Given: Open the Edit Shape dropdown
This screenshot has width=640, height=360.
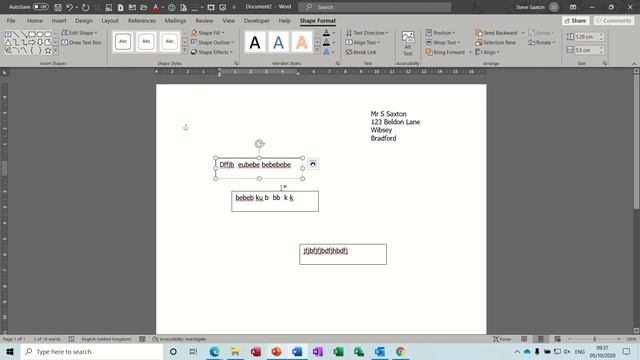Looking at the screenshot, I should click(80, 33).
